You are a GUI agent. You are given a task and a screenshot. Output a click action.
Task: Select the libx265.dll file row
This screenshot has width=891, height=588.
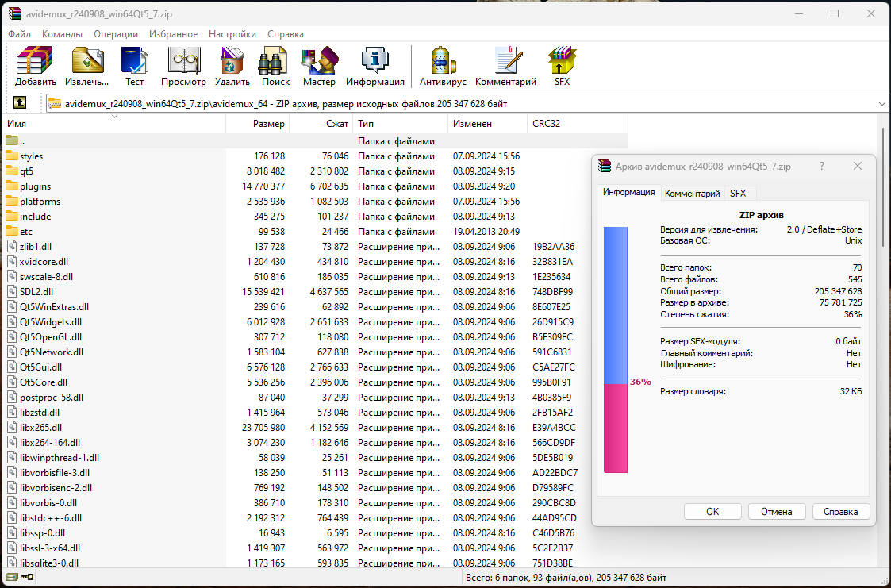40,428
